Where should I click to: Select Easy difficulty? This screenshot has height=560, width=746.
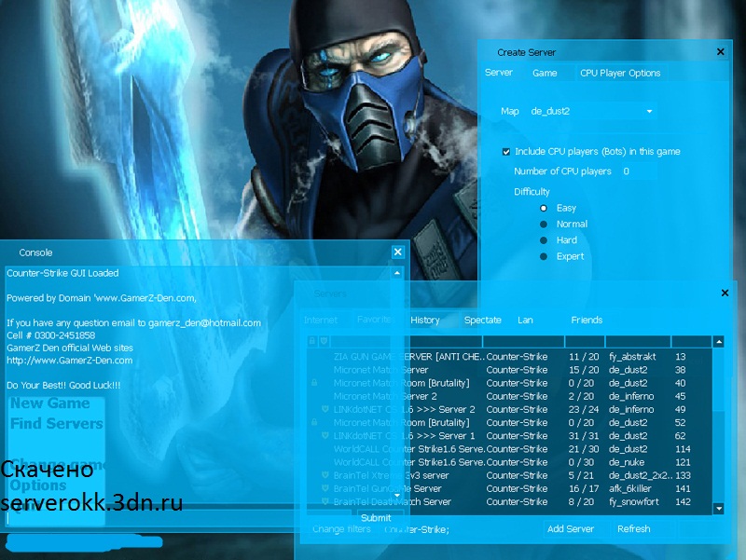click(544, 208)
